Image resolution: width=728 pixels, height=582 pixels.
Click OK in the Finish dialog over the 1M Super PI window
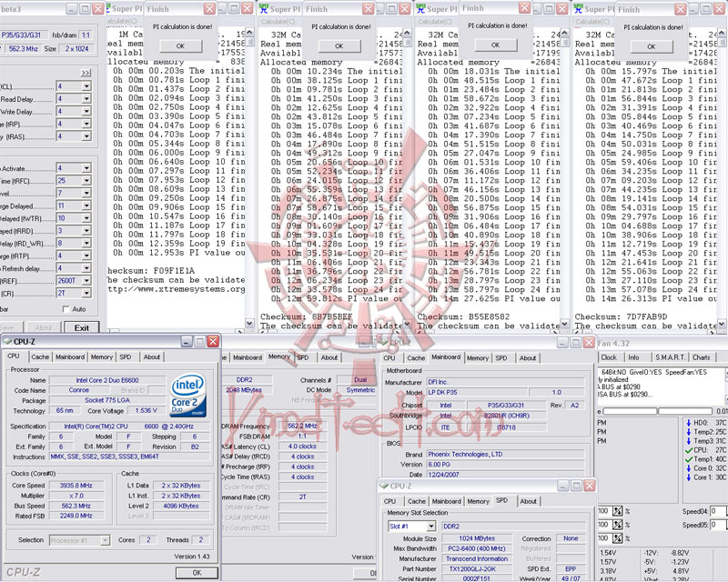[180, 46]
